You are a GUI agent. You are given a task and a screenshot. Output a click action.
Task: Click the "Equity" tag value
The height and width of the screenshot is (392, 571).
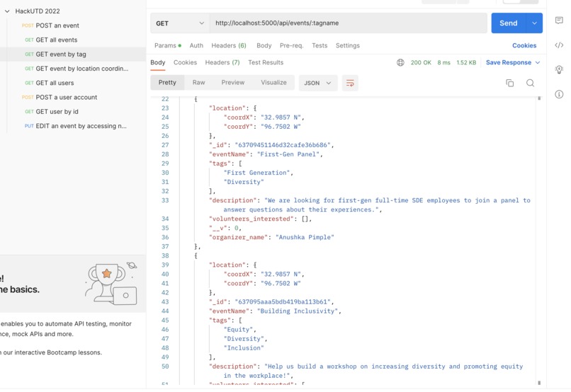(x=238, y=330)
